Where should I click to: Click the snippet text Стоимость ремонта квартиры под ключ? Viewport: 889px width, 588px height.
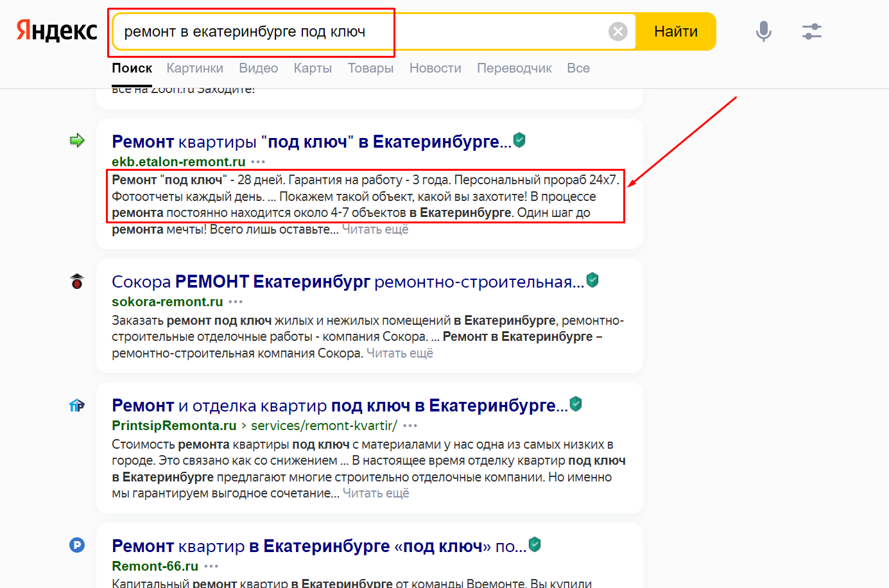(x=368, y=469)
